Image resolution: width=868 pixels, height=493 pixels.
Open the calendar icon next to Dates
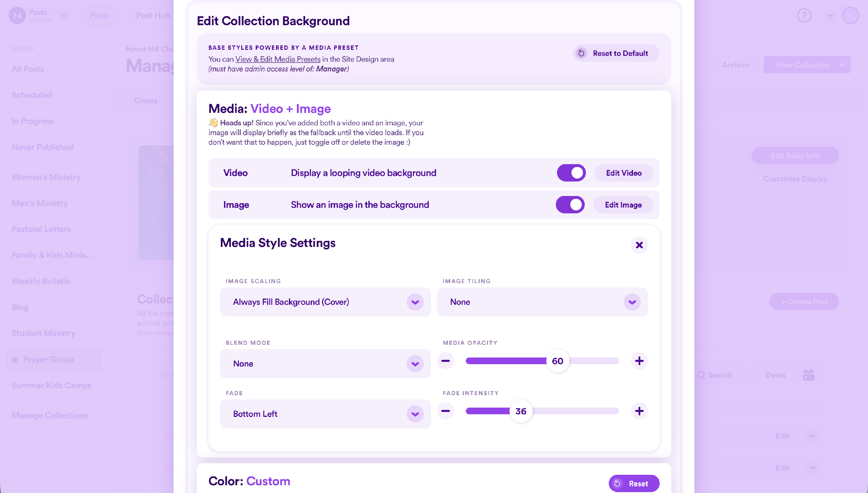coord(808,375)
